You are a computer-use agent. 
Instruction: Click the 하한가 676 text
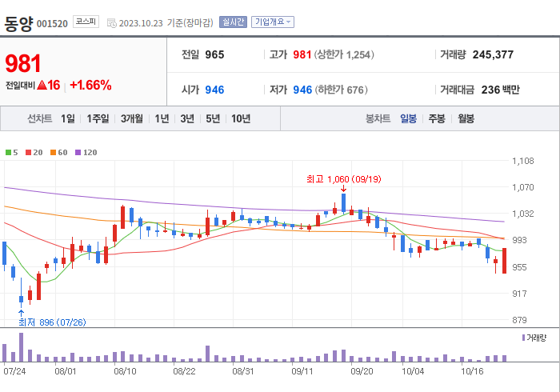341,90
